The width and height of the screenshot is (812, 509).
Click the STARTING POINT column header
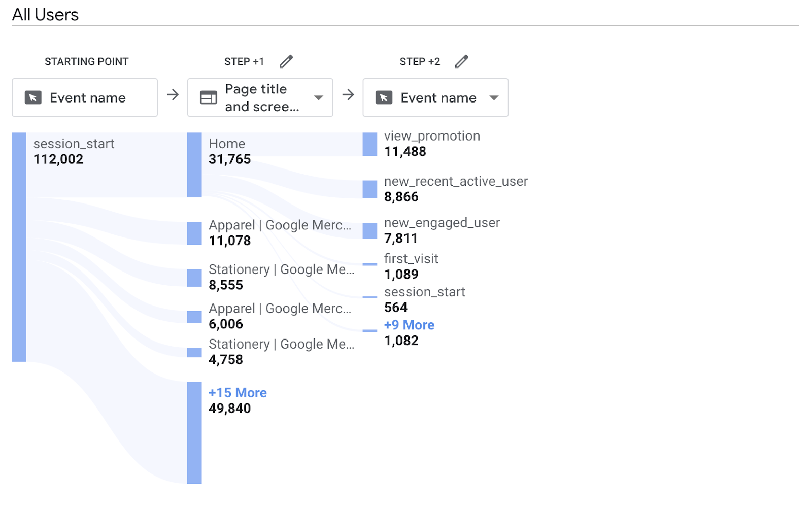(86, 61)
